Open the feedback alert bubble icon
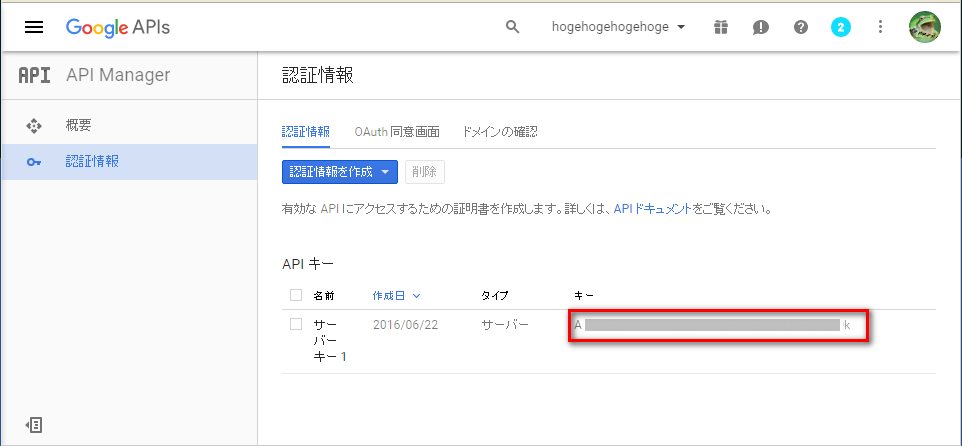 [x=761, y=27]
